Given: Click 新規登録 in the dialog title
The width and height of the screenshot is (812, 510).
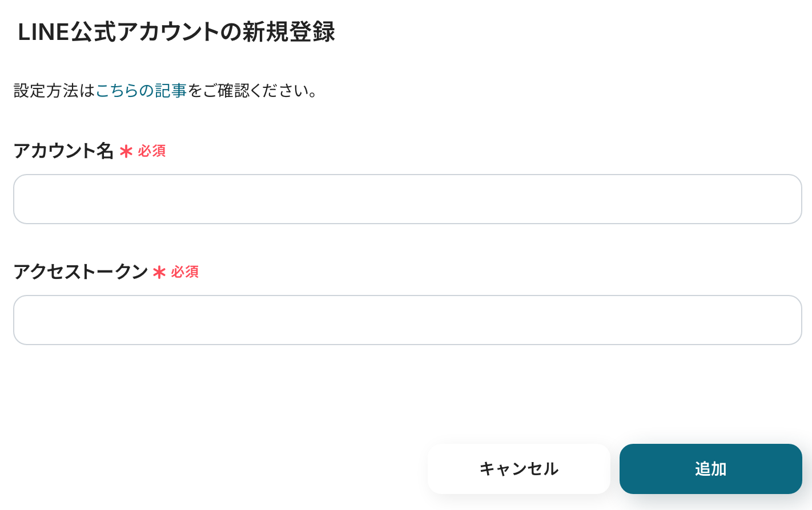Looking at the screenshot, I should tap(288, 33).
